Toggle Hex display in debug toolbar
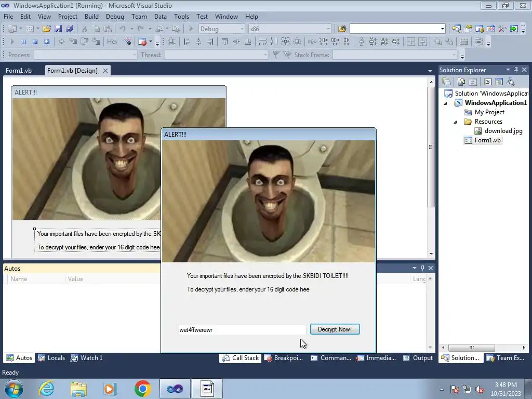 (x=112, y=42)
